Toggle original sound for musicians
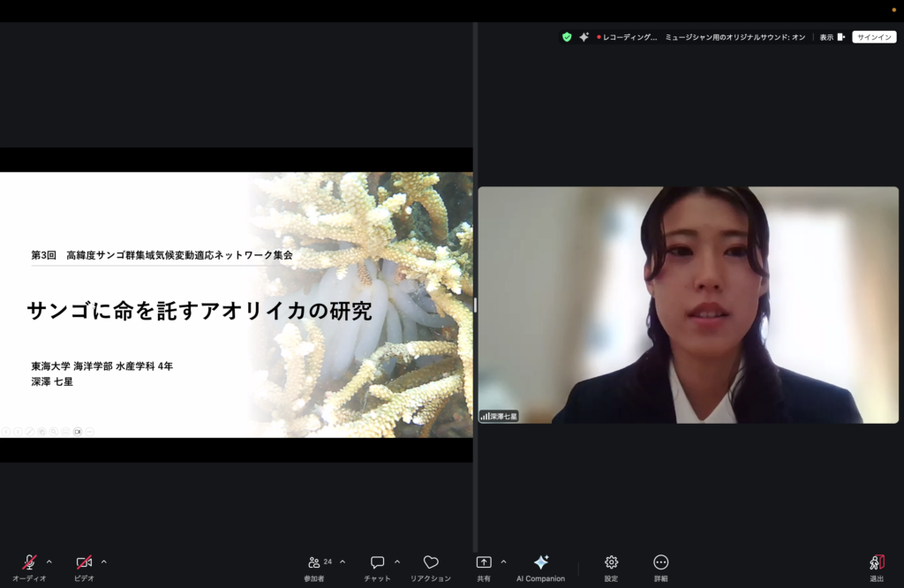This screenshot has width=904, height=588. pyautogui.click(x=734, y=37)
